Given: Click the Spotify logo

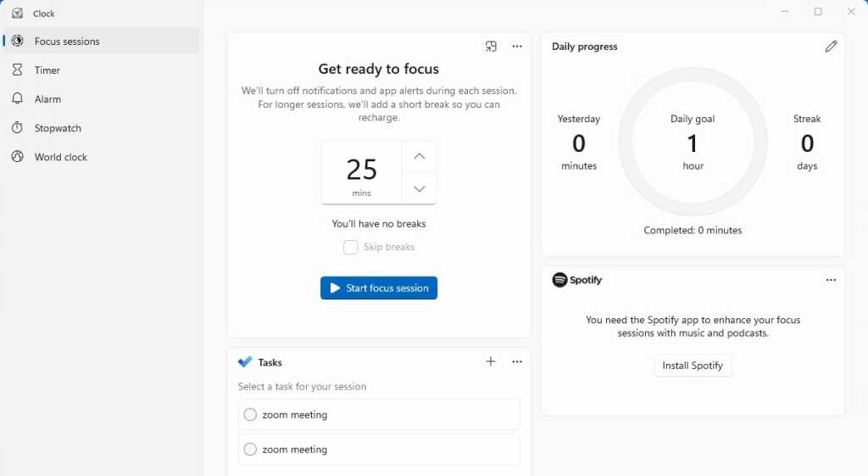Looking at the screenshot, I should 559,280.
